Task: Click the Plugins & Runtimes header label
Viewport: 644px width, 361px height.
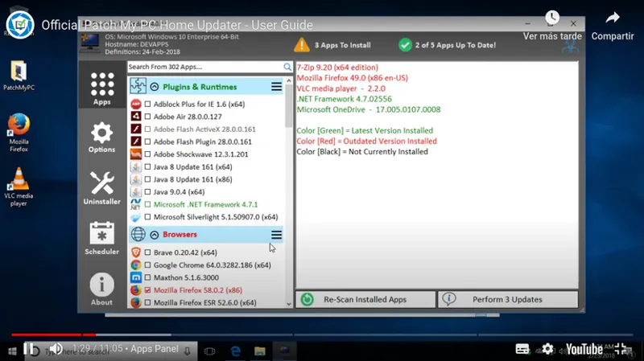Action: coord(200,87)
